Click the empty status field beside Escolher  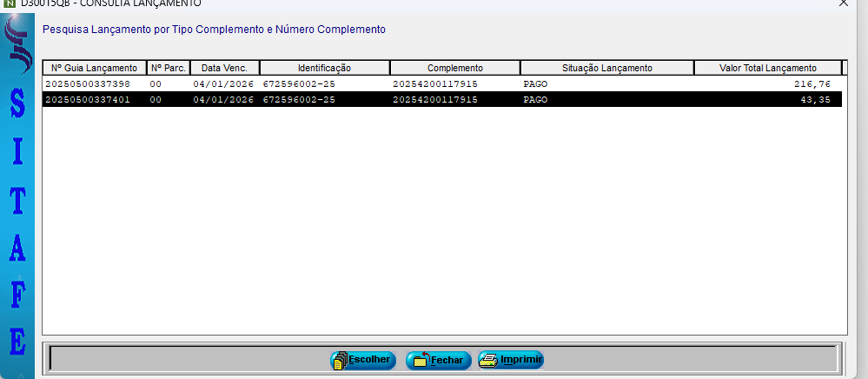coord(187,359)
